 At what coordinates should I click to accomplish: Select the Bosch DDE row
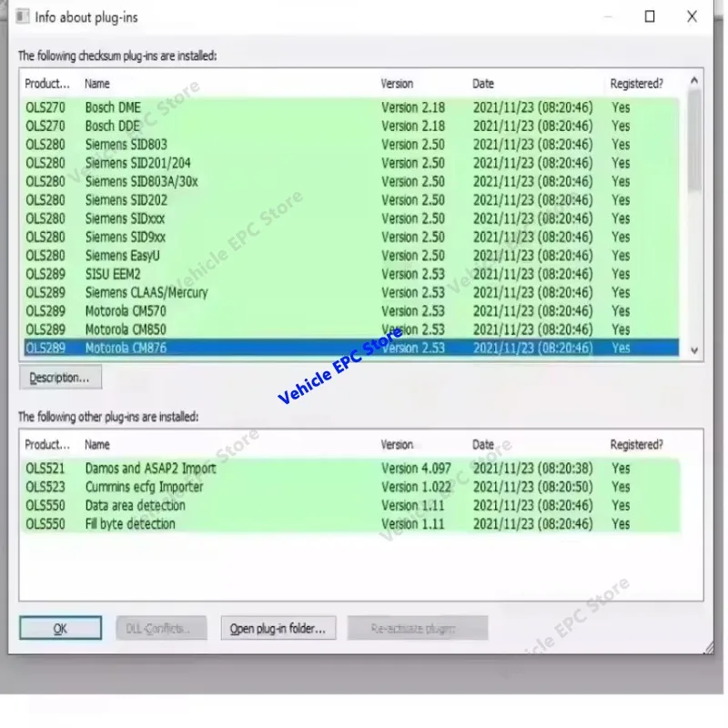tap(351, 126)
